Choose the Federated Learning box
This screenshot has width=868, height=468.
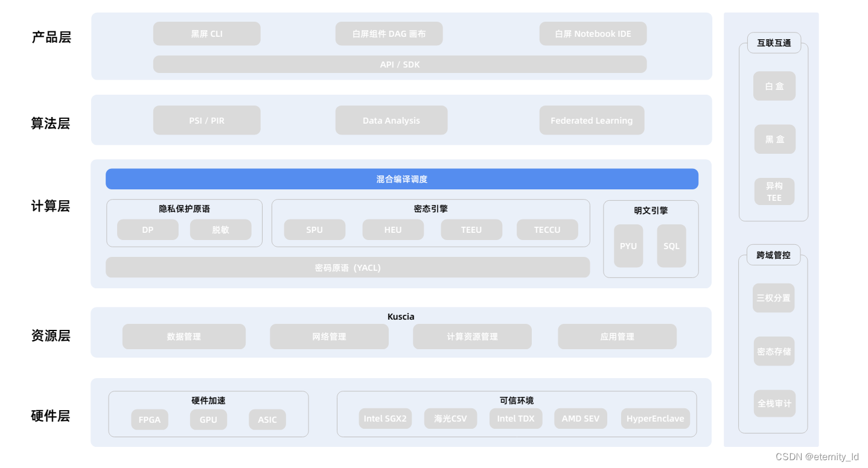click(592, 121)
